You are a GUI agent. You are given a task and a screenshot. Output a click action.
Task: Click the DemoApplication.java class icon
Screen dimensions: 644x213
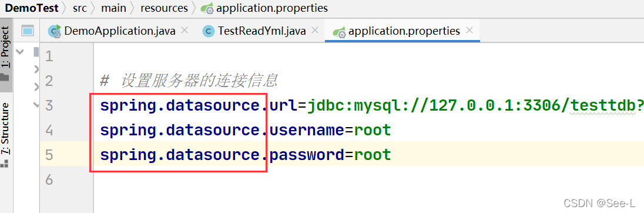(54, 31)
